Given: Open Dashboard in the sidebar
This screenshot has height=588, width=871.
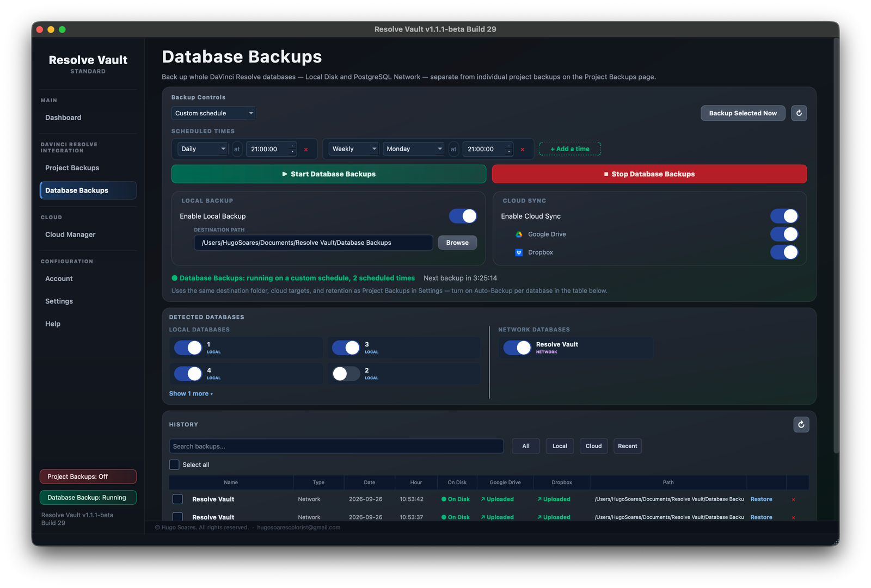Looking at the screenshot, I should click(88, 117).
